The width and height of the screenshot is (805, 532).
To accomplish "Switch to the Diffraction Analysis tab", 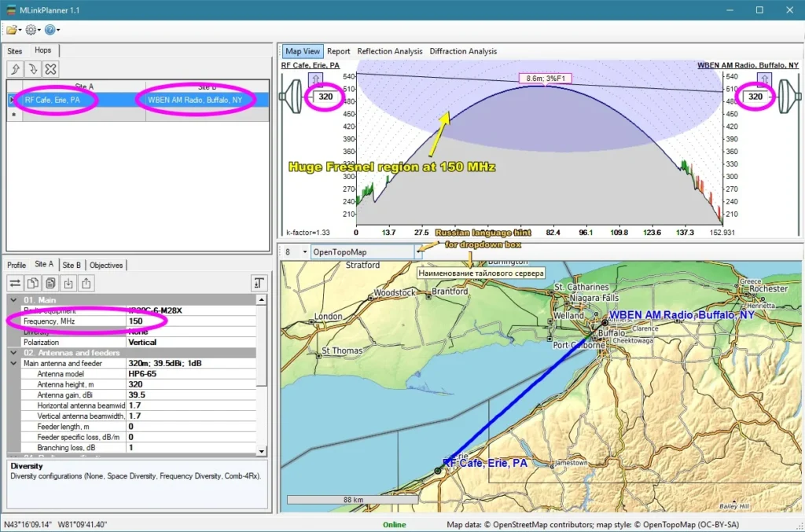I will tap(463, 51).
